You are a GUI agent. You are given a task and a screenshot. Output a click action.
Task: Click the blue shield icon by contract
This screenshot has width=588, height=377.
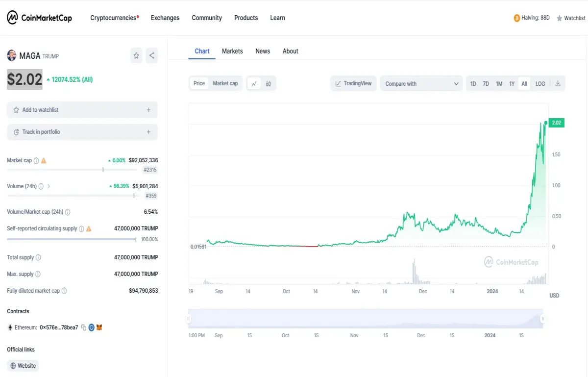point(91,327)
